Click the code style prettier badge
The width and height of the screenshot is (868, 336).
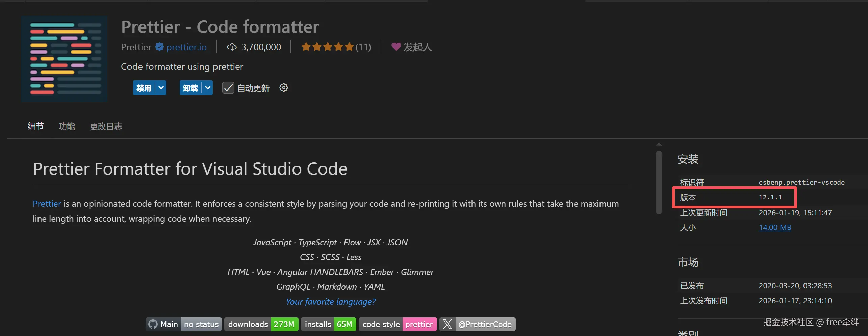coord(398,324)
